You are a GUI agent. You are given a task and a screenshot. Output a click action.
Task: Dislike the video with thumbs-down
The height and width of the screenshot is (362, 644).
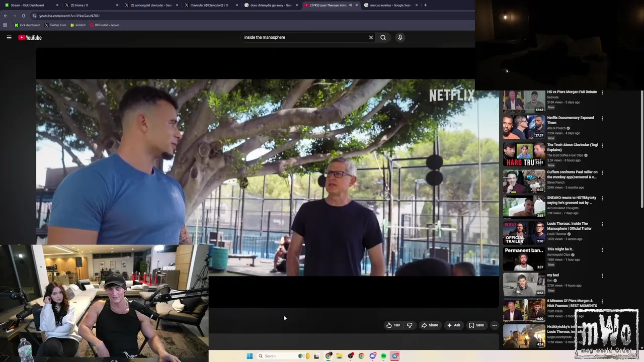click(410, 325)
